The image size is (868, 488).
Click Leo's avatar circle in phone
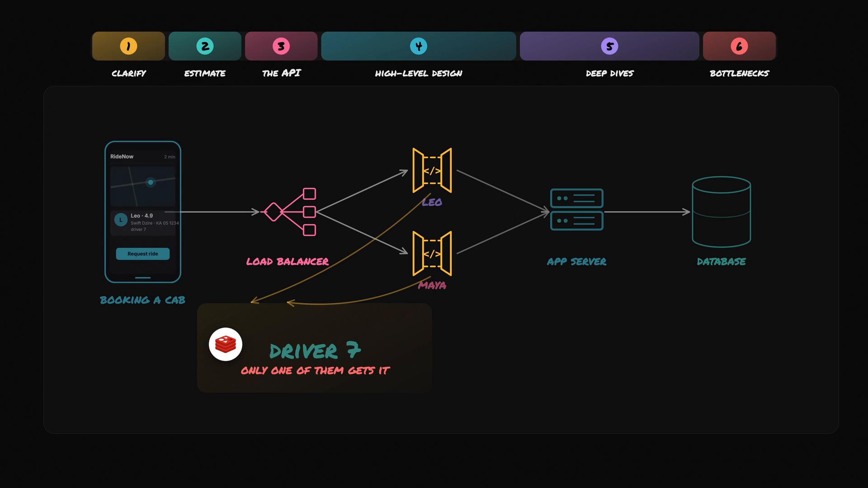[121, 220]
